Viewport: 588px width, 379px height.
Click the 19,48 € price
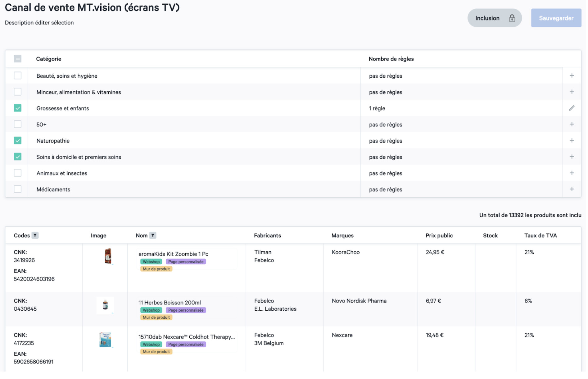coord(435,335)
